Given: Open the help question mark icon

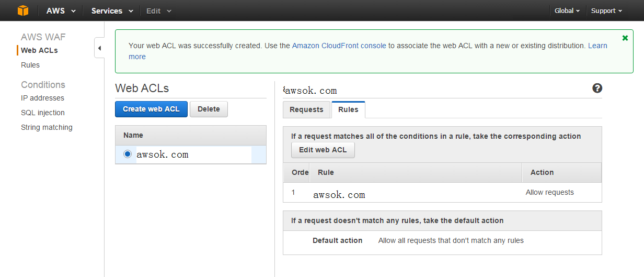Looking at the screenshot, I should click(597, 88).
